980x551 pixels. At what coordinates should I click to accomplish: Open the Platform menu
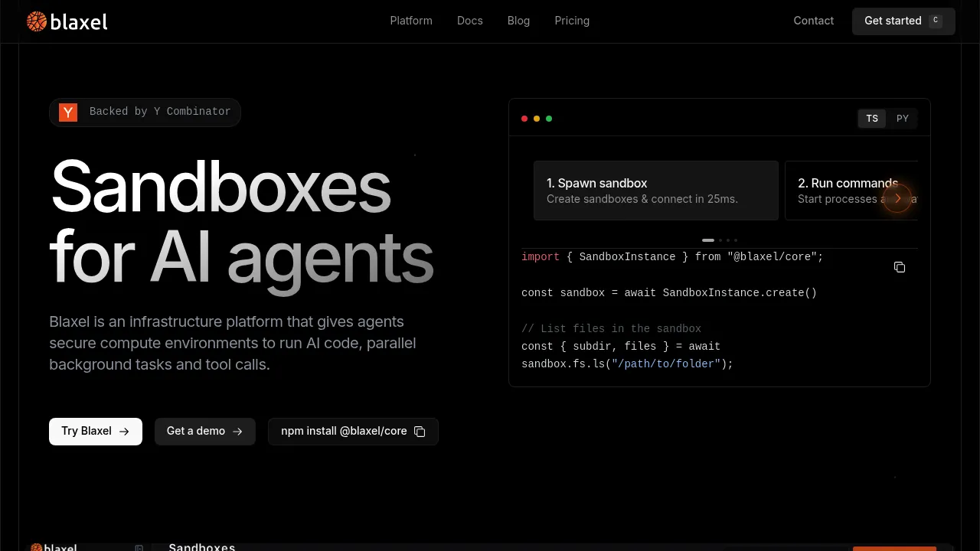point(411,21)
